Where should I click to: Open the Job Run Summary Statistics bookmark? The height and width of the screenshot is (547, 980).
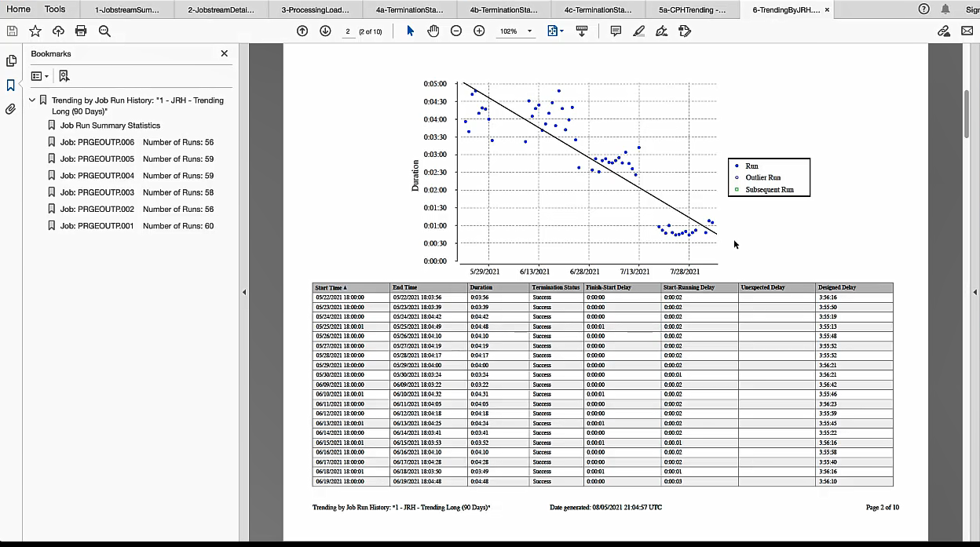pos(110,126)
